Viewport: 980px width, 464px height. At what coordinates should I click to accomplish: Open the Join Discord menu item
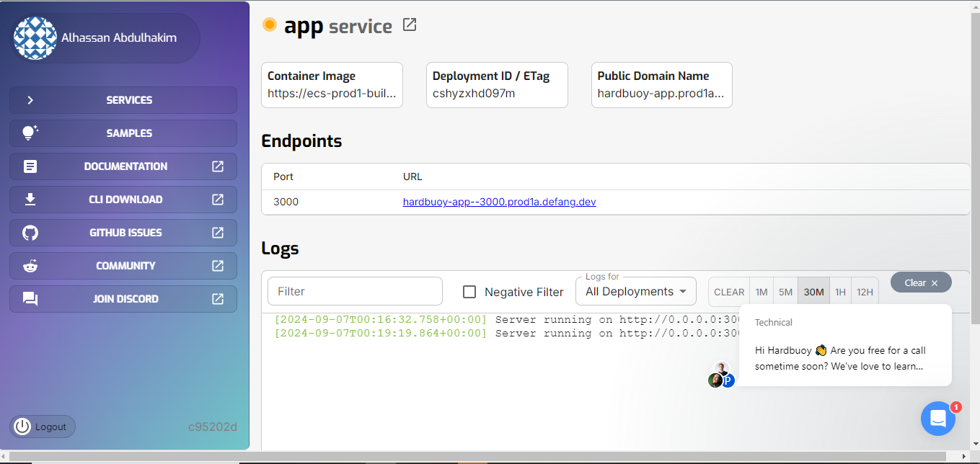click(x=123, y=299)
